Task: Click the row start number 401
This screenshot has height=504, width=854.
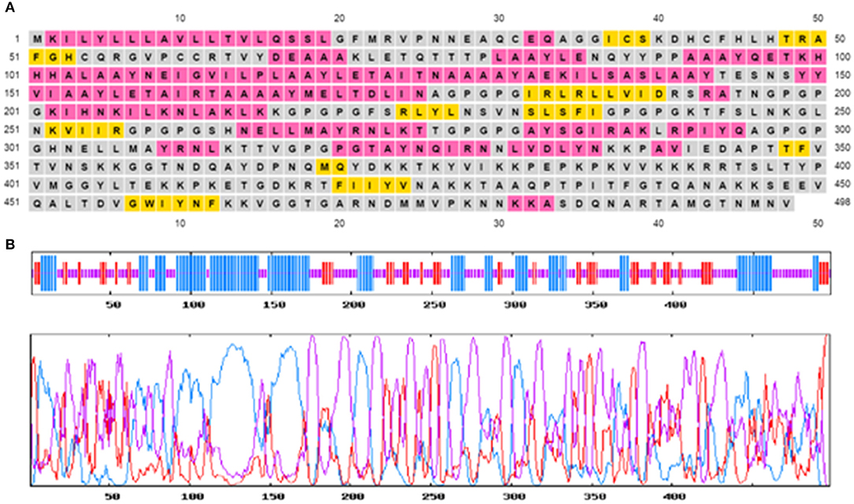Action: (x=13, y=184)
